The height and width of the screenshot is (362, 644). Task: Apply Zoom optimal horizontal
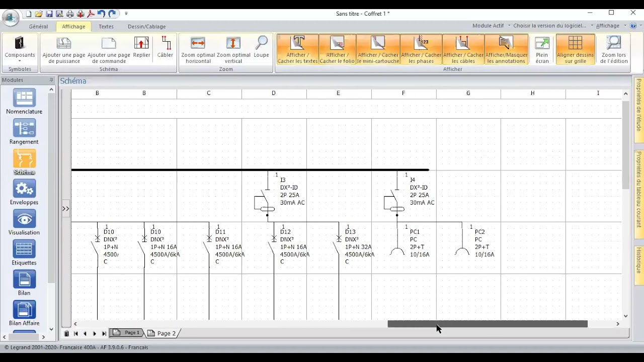[198, 50]
